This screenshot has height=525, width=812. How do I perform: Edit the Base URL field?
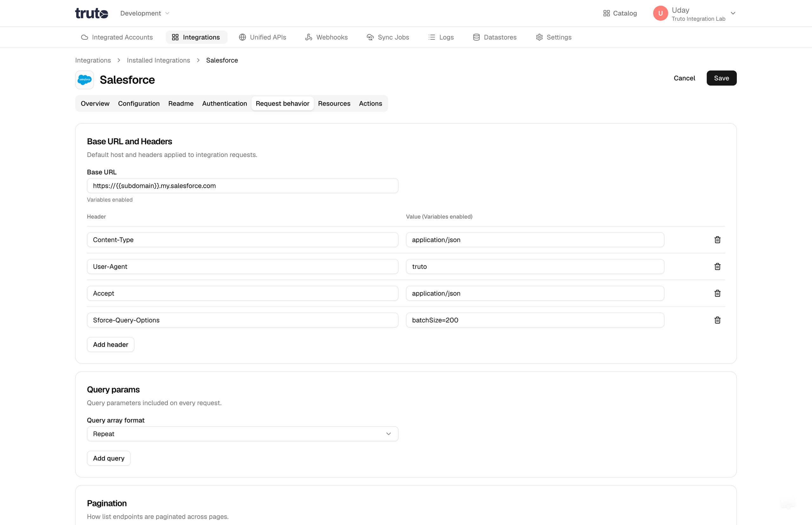[243, 186]
